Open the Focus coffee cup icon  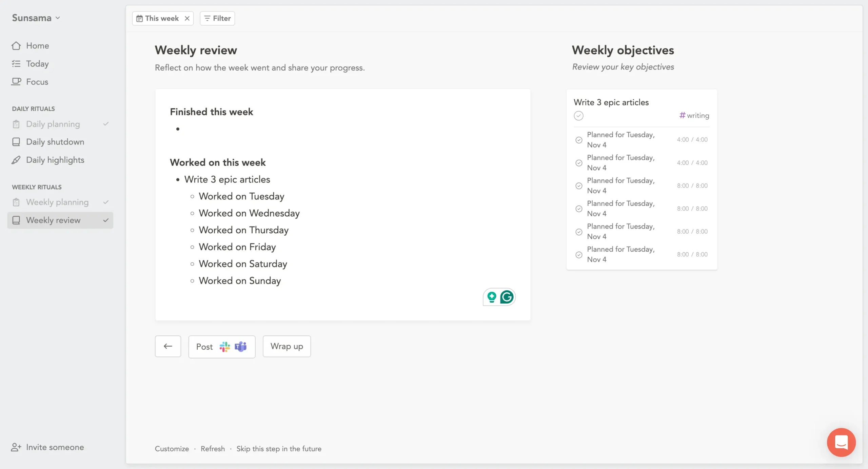pos(16,82)
